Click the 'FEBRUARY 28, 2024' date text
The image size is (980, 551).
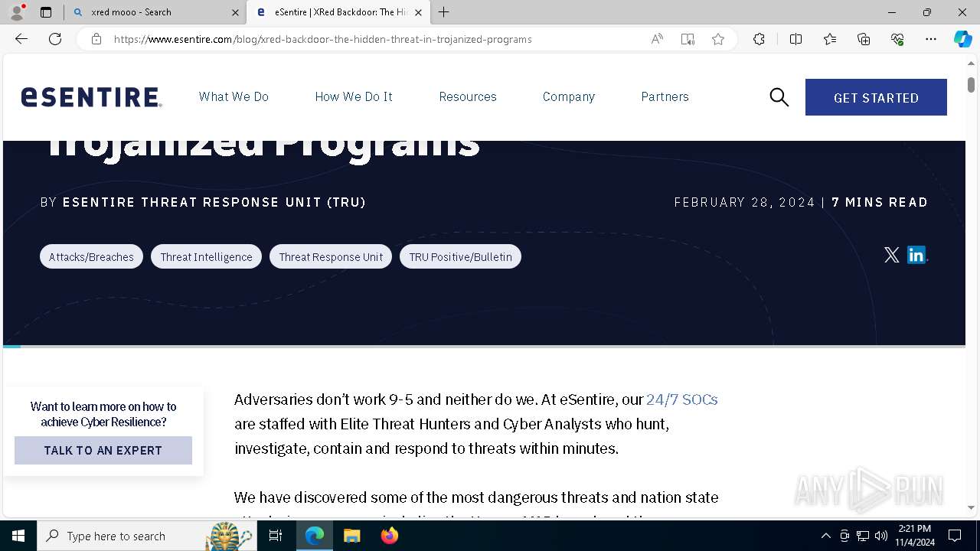point(744,202)
